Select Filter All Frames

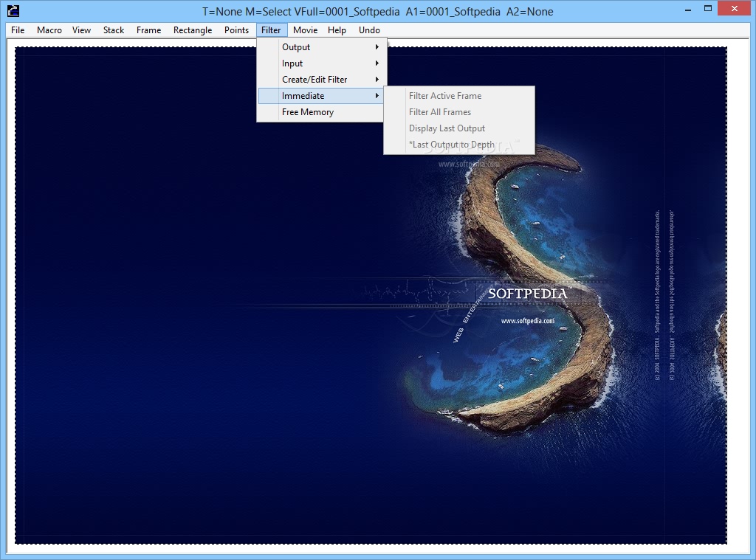coord(459,112)
